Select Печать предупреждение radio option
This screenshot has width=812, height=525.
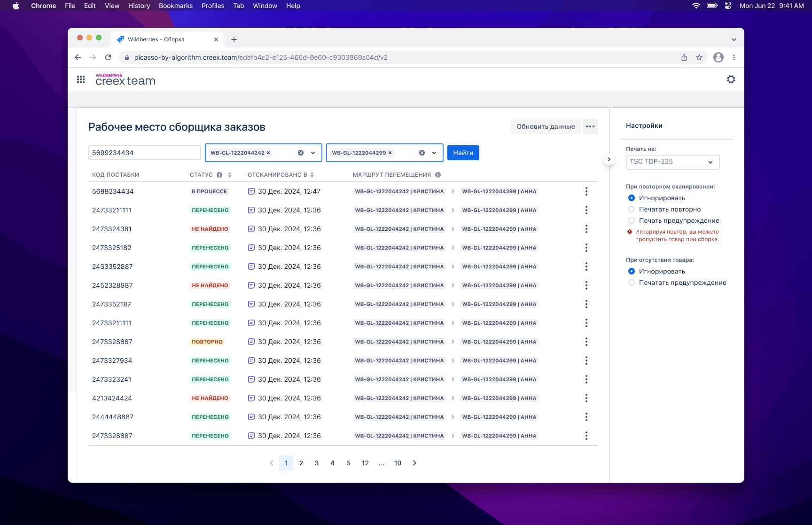tap(632, 220)
